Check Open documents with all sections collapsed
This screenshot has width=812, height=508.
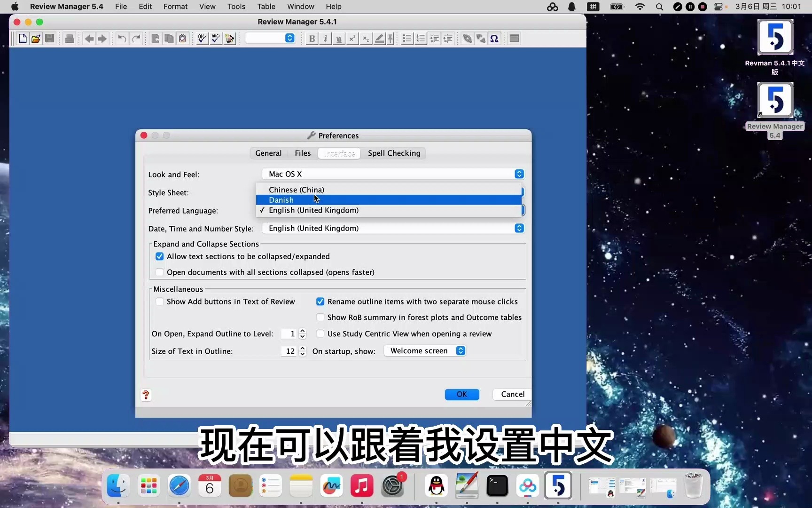tap(160, 272)
